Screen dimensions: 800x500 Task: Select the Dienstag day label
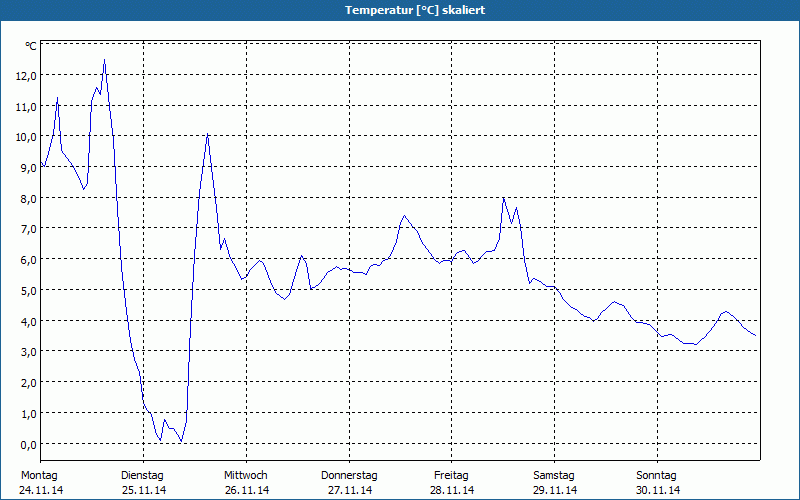[142, 476]
